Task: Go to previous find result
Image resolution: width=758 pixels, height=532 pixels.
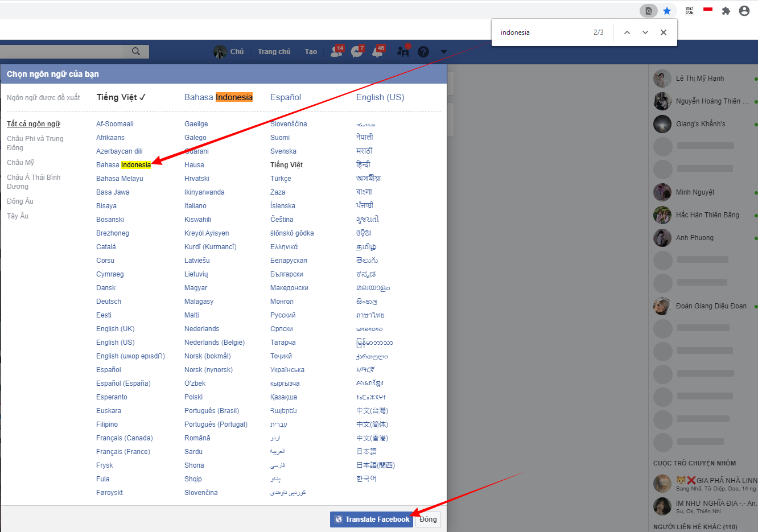Action: [x=627, y=32]
